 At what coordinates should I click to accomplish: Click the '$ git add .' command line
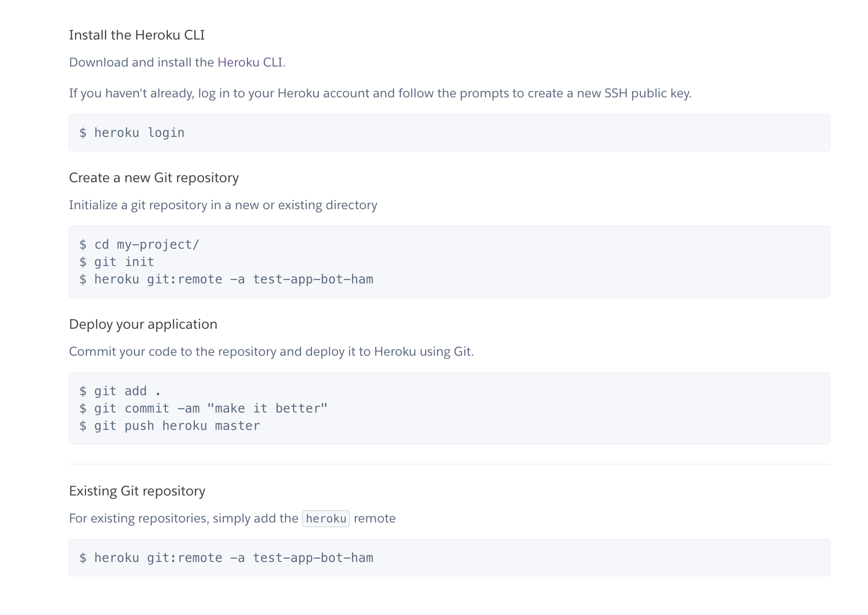(120, 391)
